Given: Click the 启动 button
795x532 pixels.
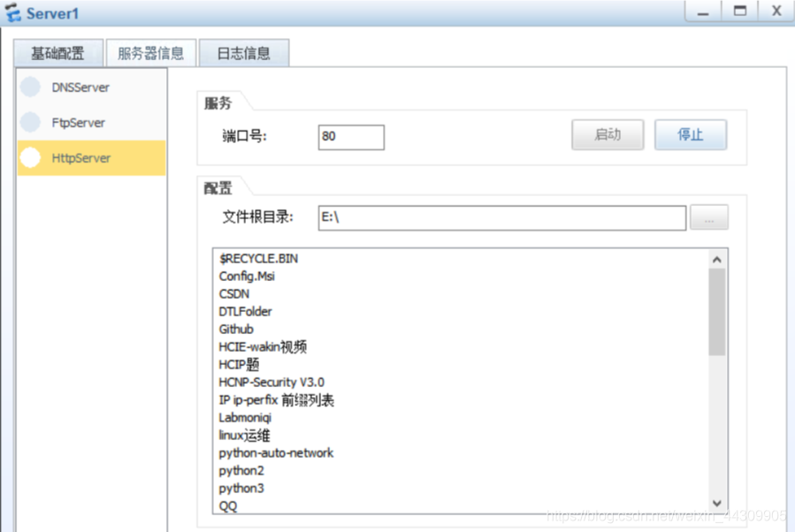Looking at the screenshot, I should pyautogui.click(x=608, y=135).
